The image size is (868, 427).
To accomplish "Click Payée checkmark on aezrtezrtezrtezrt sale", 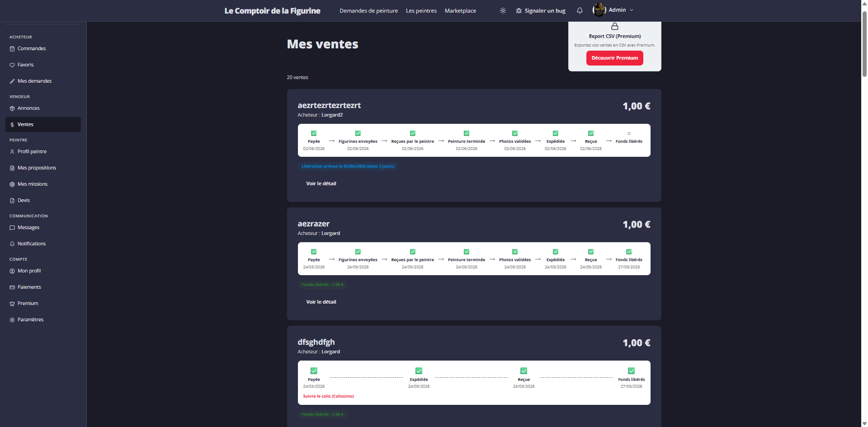I will click(314, 133).
